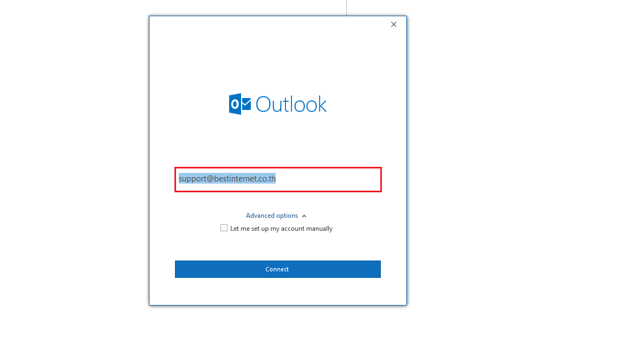Tick the manual account setup checkbox

[x=224, y=228]
